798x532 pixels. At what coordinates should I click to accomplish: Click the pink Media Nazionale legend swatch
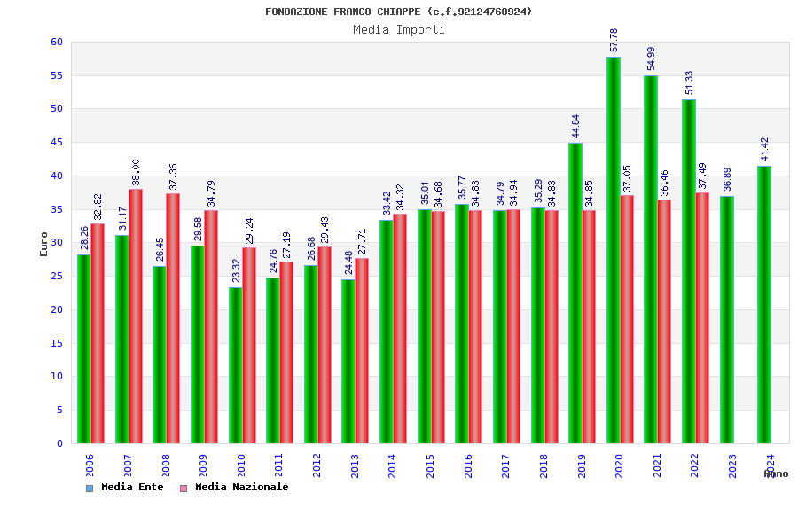[184, 489]
